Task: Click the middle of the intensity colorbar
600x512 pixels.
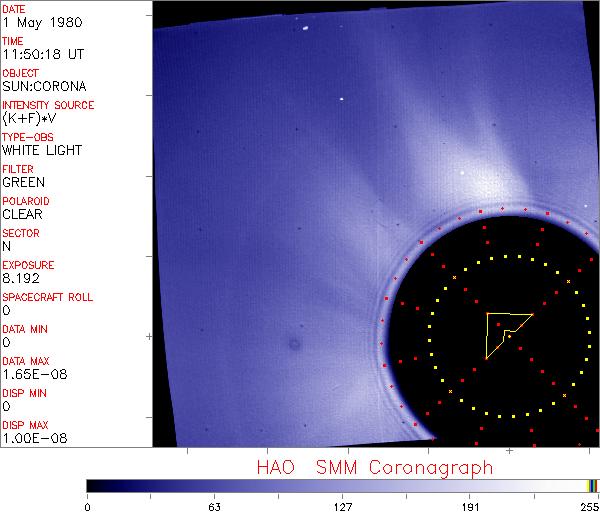Action: coord(342,485)
